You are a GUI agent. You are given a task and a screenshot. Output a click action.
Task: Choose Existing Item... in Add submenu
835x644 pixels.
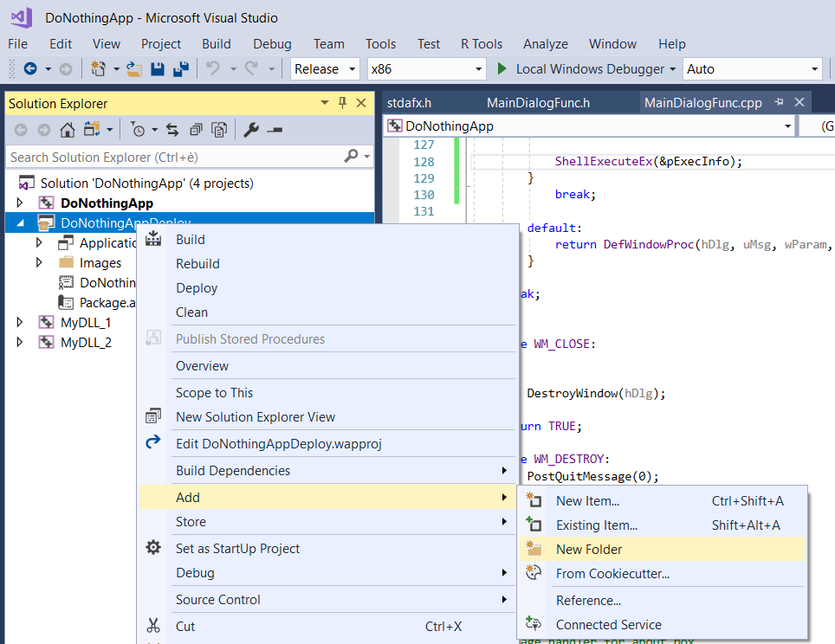pyautogui.click(x=663, y=525)
